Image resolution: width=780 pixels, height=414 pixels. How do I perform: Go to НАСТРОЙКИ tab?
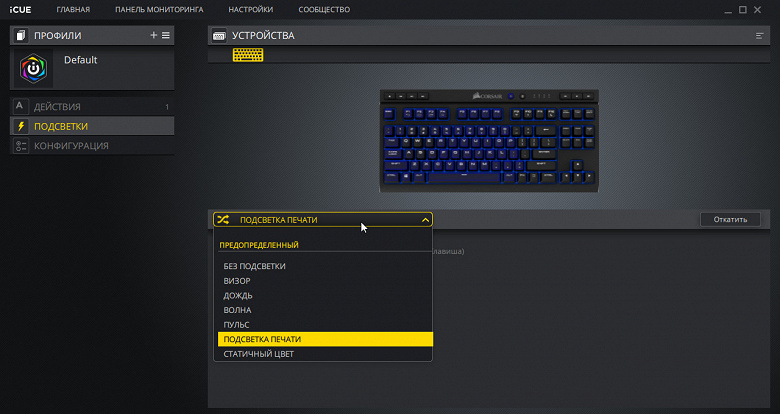click(251, 9)
